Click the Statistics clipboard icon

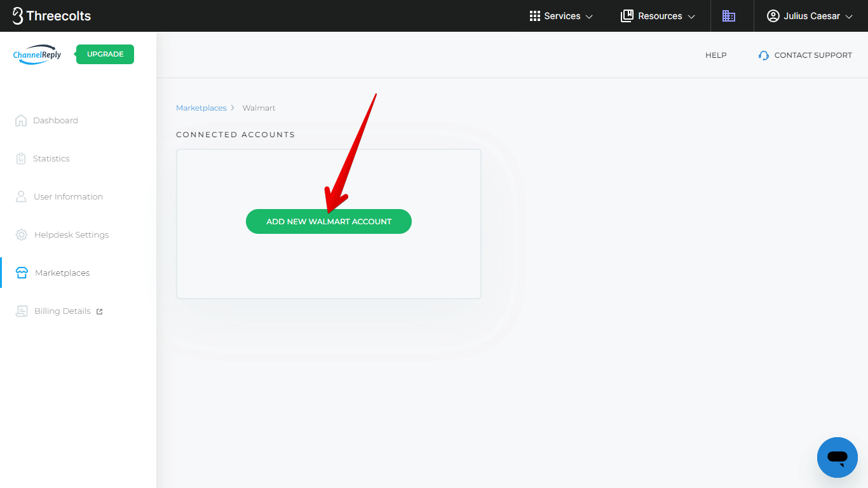(x=21, y=158)
